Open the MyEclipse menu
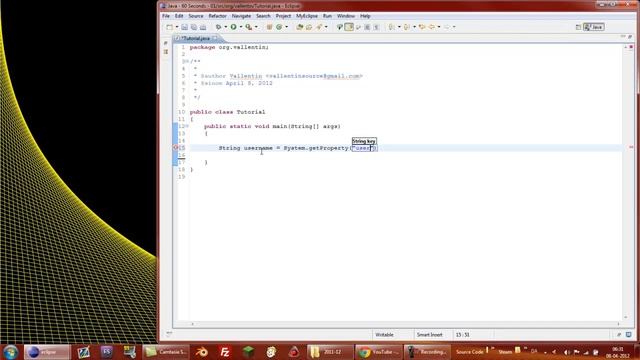Image resolution: width=640 pixels, height=360 pixels. coord(307,16)
